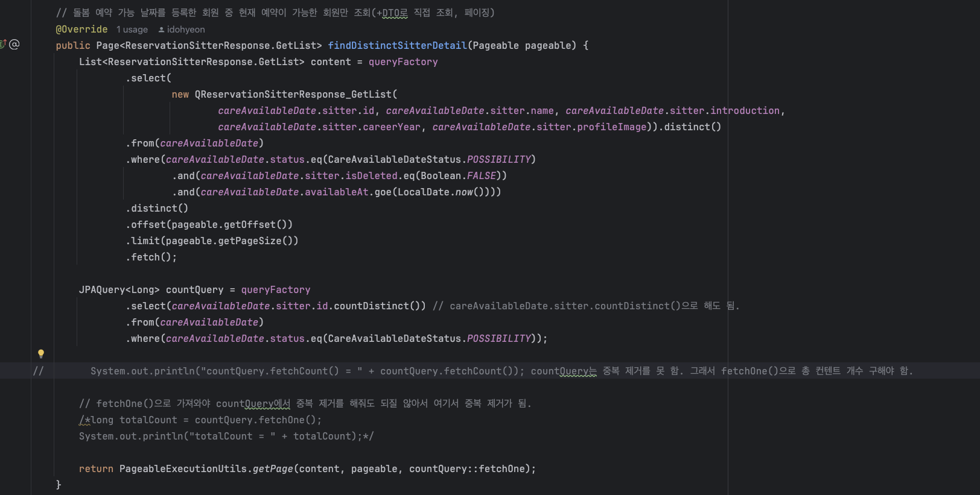Open the "1 usage" inlay hint

click(x=132, y=30)
